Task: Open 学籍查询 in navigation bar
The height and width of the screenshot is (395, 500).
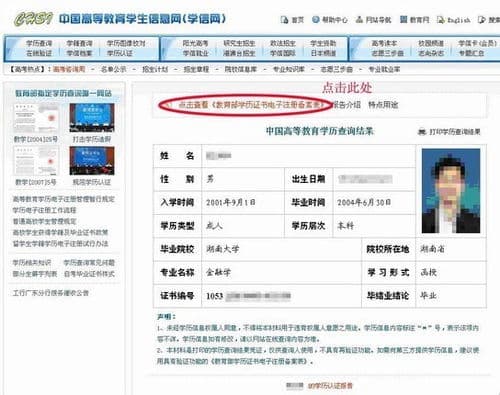Action: tap(79, 44)
